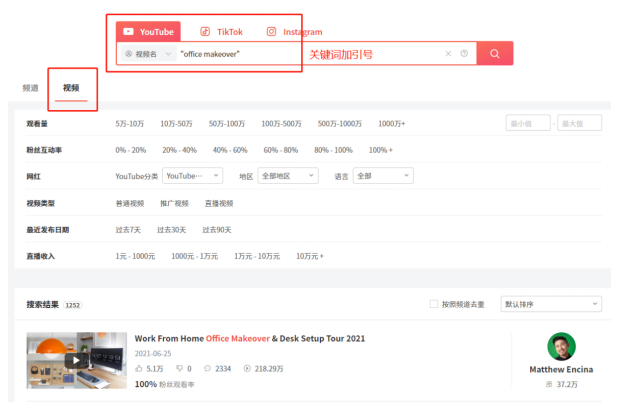The image size is (639, 411).
Task: Click the thumbs-down dislikes icon
Action: coord(179,369)
